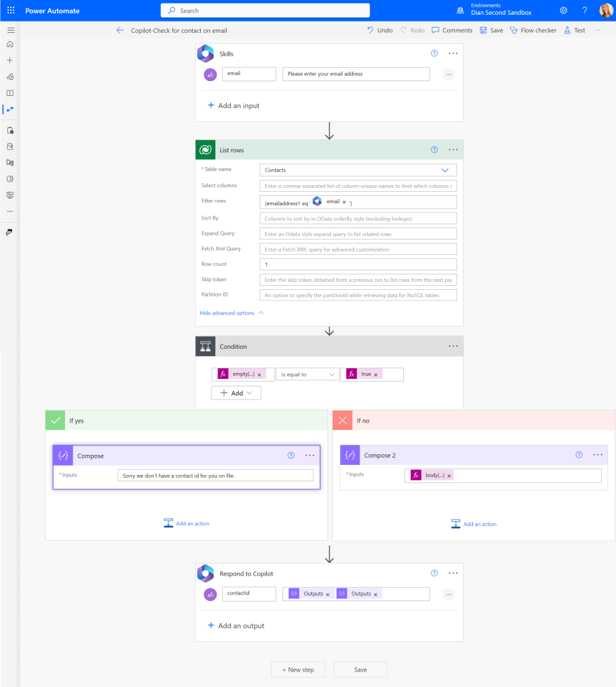Screen dimensions: 616x687
Task: Click the Test flask icon
Action: coord(567,30)
